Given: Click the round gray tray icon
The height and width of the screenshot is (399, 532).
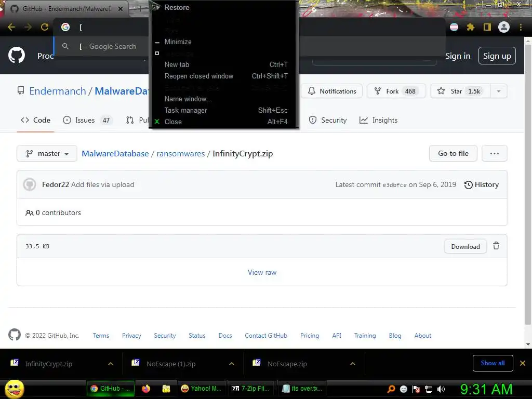Looking at the screenshot, I should point(403,389).
